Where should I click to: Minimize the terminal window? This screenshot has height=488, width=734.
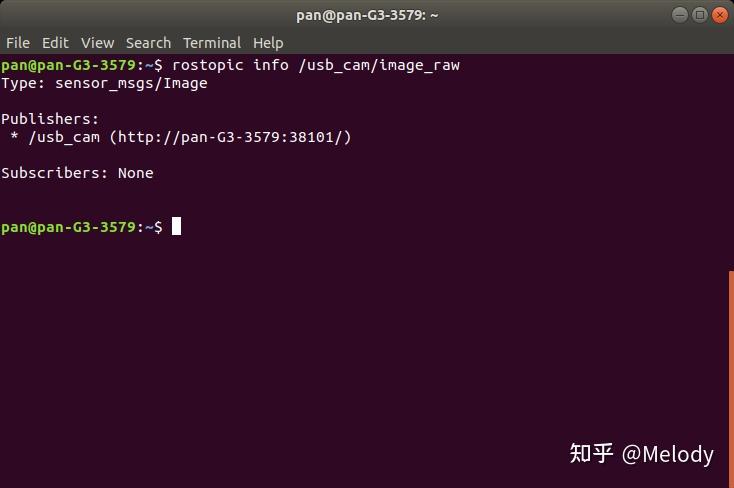[x=681, y=15]
